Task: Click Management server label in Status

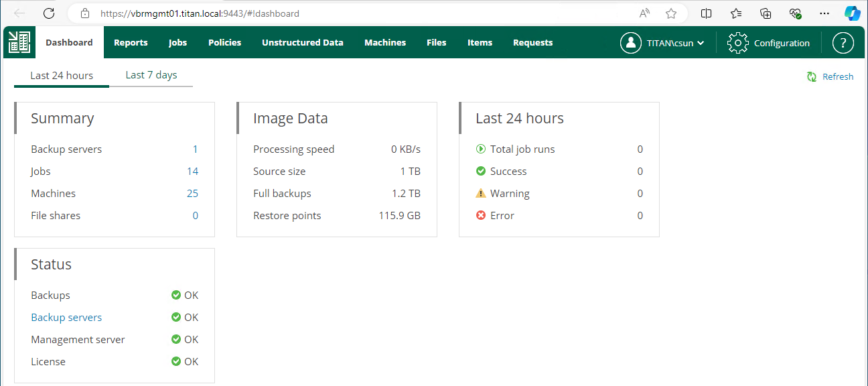Action: tap(78, 340)
